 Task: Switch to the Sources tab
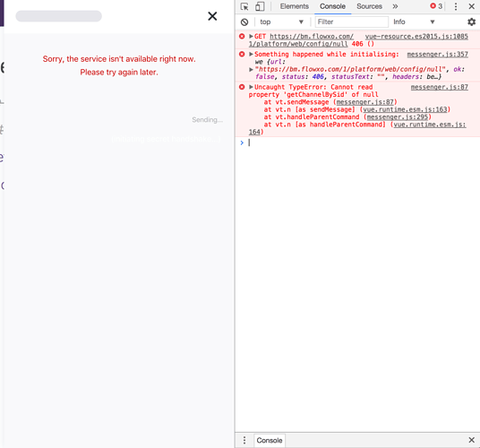coord(369,6)
